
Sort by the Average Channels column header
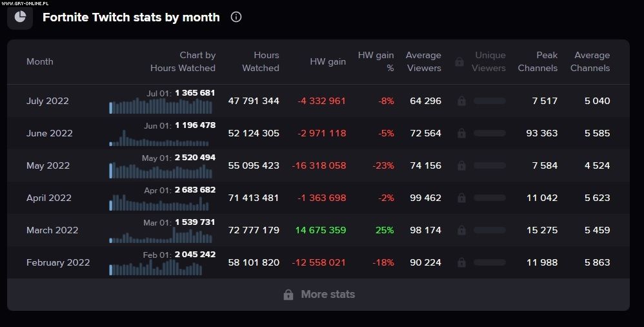(590, 62)
